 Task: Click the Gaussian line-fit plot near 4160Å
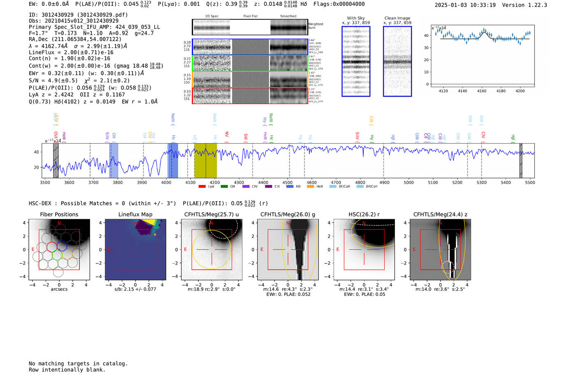[482, 56]
